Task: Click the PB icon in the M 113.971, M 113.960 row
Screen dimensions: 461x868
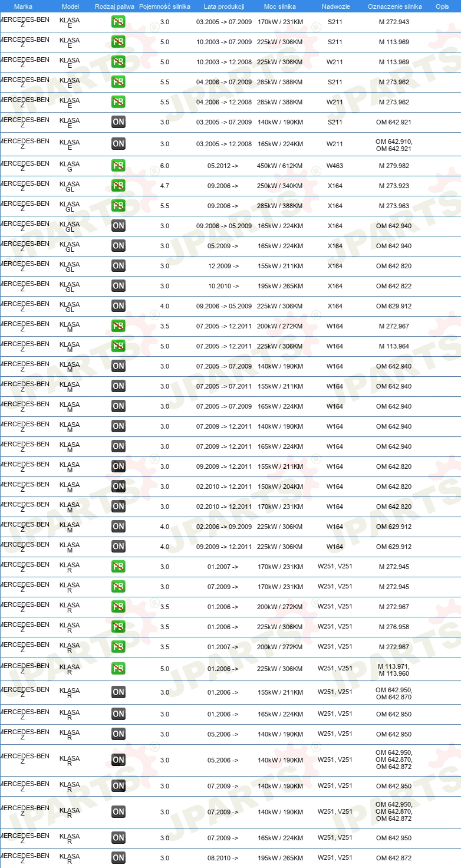Action: pos(118,669)
